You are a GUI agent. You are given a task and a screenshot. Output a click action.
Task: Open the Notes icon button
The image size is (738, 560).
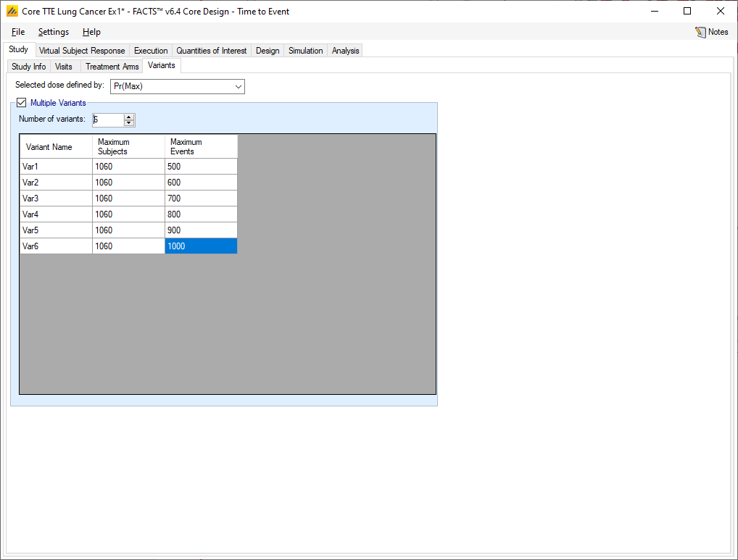click(711, 32)
